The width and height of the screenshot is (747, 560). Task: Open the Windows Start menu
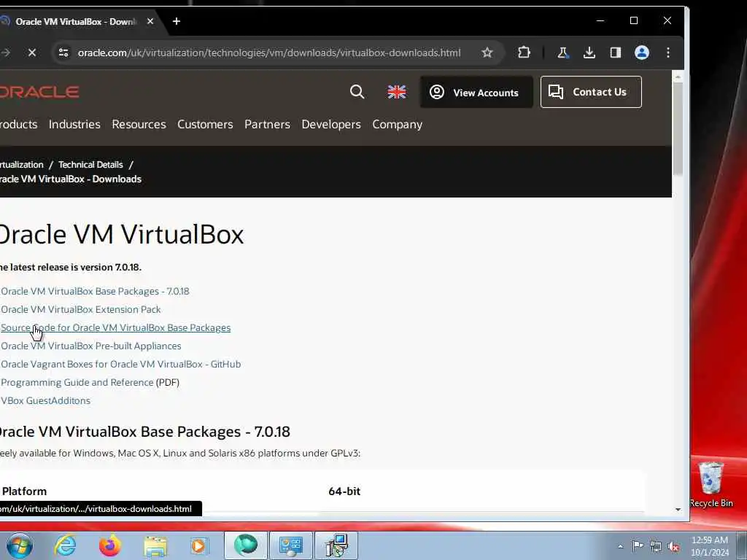[x=19, y=545]
